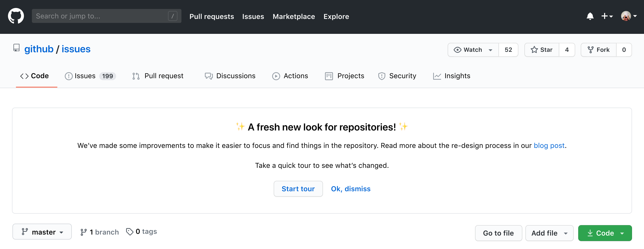The image size is (644, 249).
Task: Open Pull requests in the top navigation
Action: pyautogui.click(x=212, y=16)
